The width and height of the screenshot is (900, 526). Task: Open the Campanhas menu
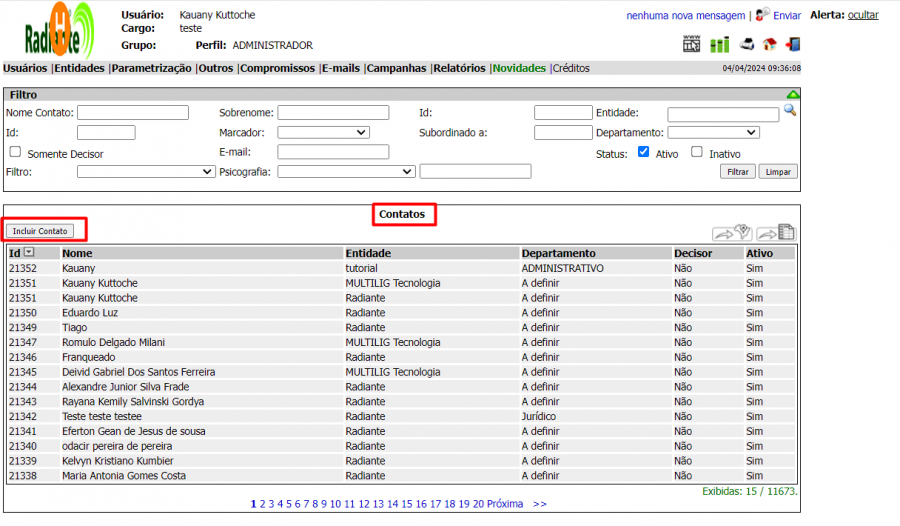pyautogui.click(x=396, y=69)
